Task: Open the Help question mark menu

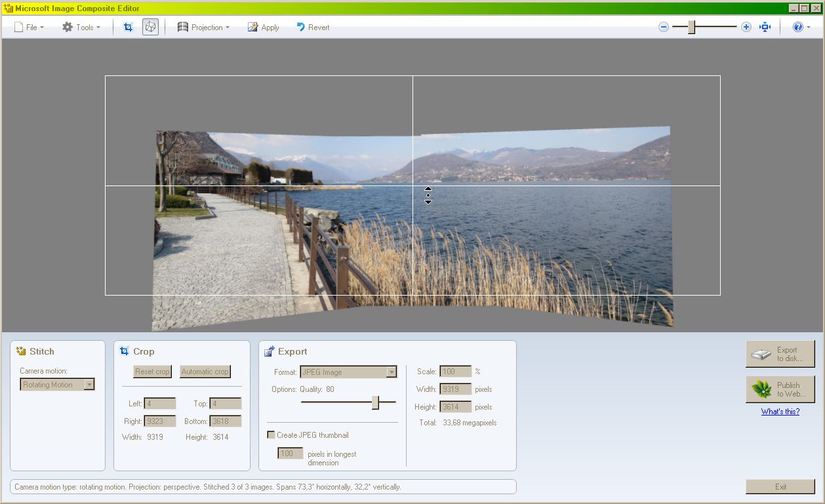Action: click(801, 27)
